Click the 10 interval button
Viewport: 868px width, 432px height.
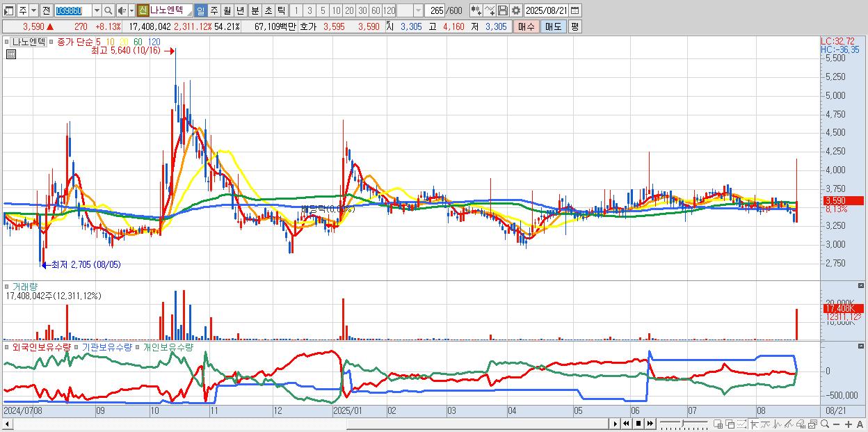tap(336, 10)
